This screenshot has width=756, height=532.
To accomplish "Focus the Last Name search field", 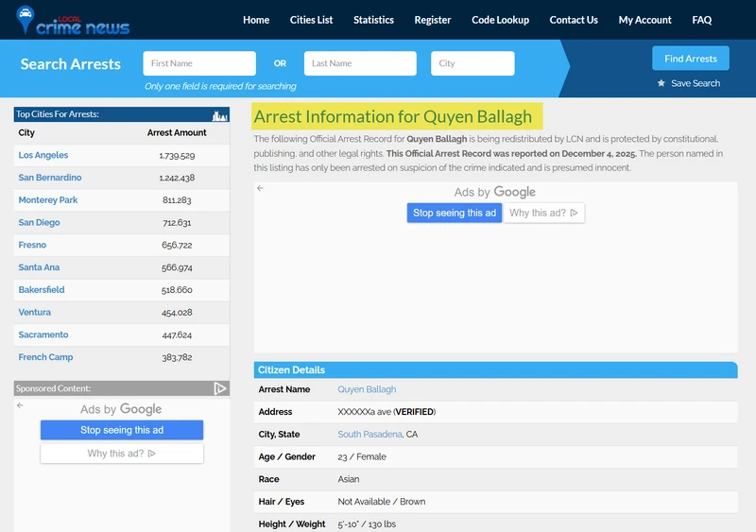I will [360, 63].
